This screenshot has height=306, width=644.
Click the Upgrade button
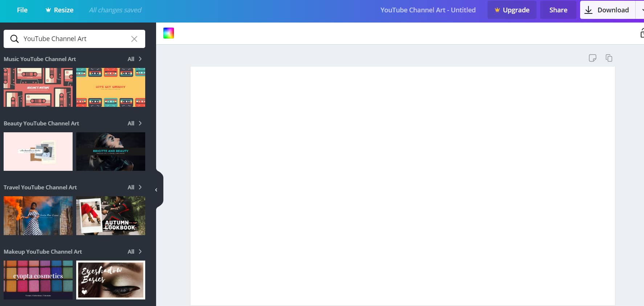[x=512, y=10]
